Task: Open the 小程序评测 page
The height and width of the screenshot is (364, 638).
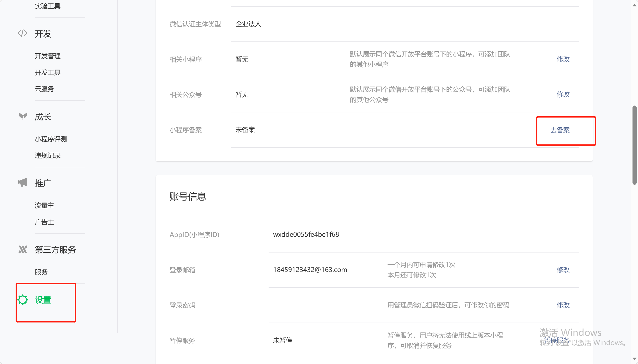Action: tap(51, 139)
